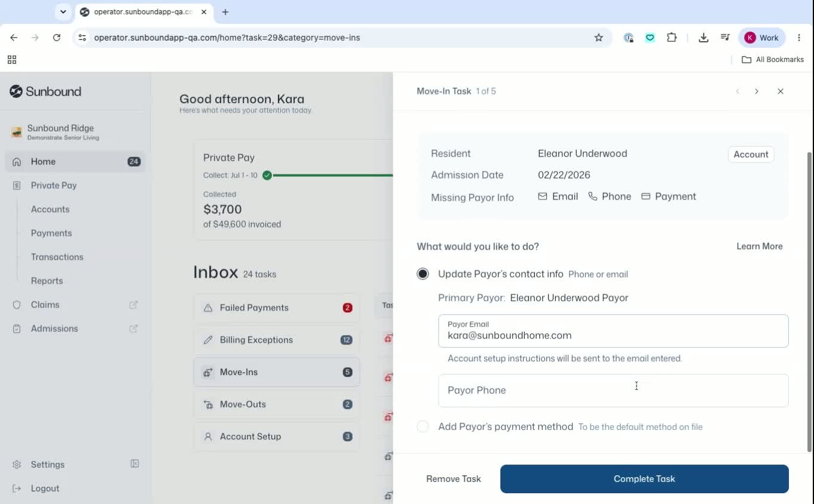This screenshot has width=814, height=504.
Task: Select Move-Ins inbox category
Action: click(277, 372)
